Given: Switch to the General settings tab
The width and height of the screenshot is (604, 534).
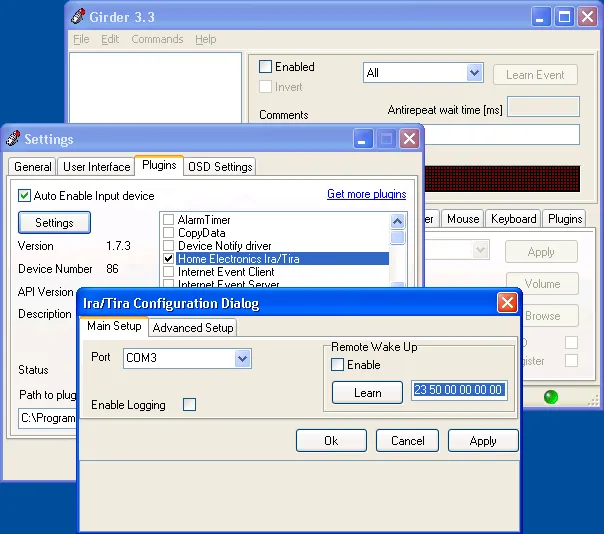Looking at the screenshot, I should (x=33, y=167).
